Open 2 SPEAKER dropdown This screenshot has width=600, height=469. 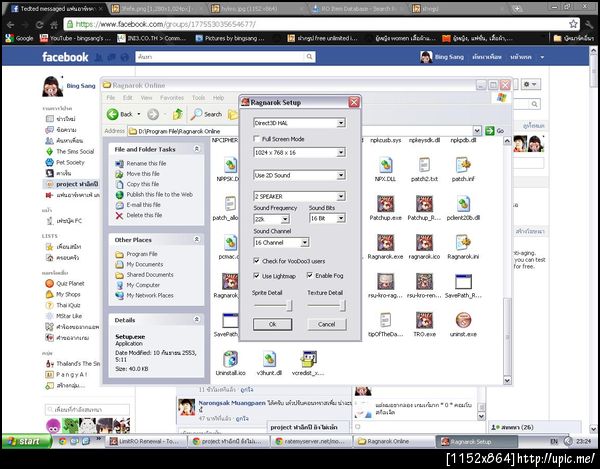[x=341, y=196]
